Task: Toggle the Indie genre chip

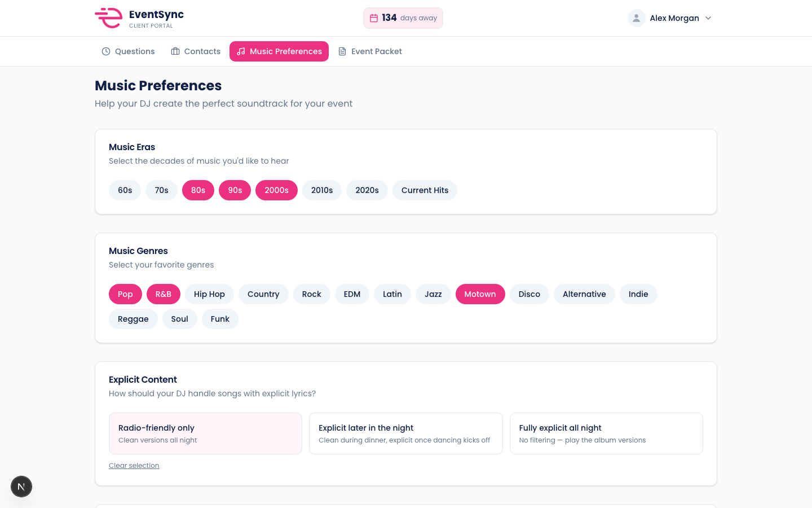Action: [638, 294]
